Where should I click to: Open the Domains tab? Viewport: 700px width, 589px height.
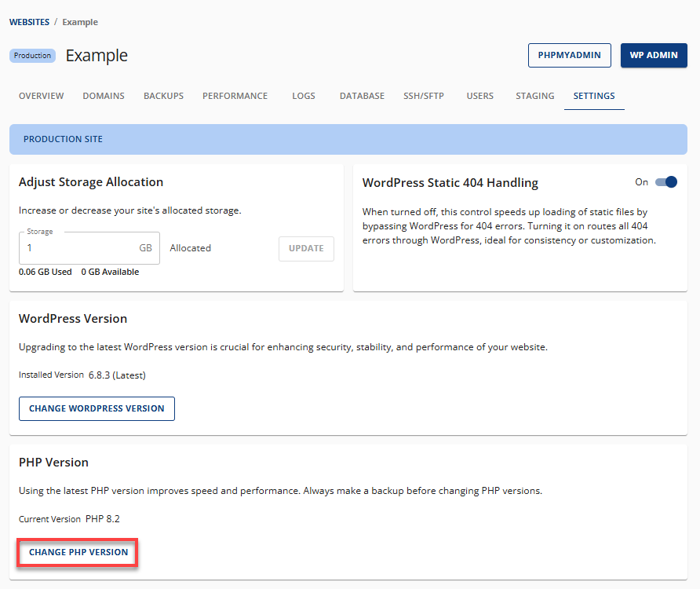pyautogui.click(x=103, y=96)
